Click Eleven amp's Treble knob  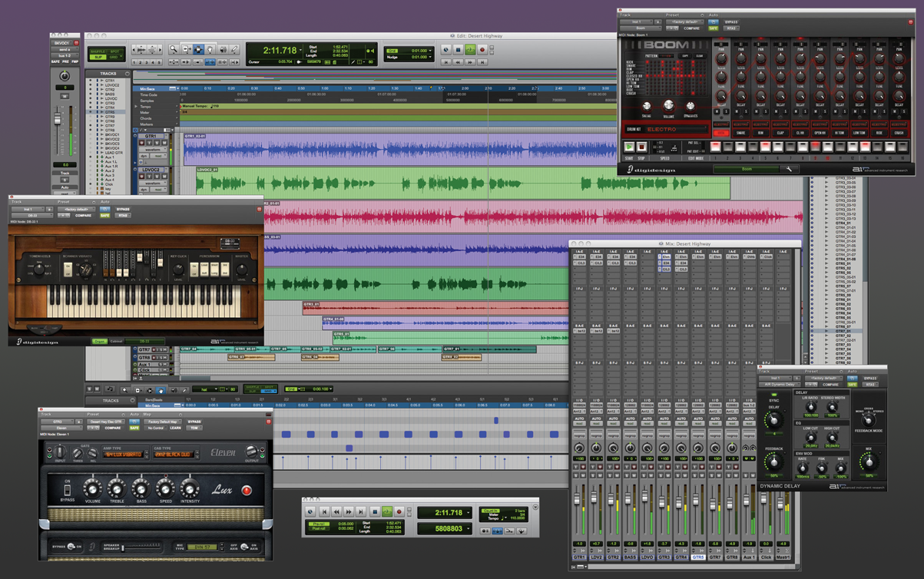coord(117,489)
